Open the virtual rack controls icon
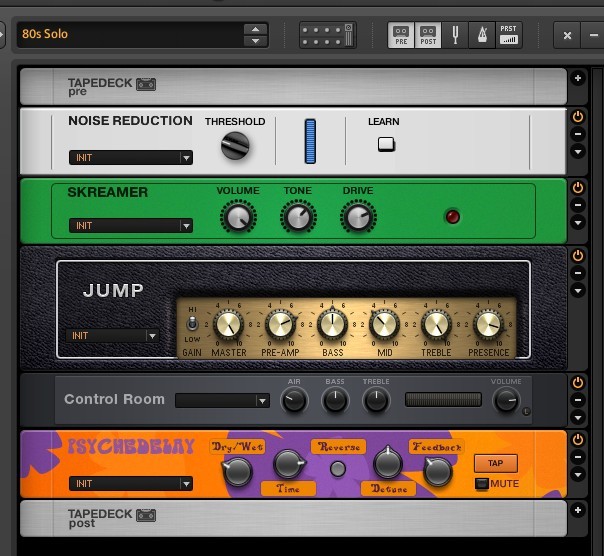This screenshot has height=556, width=604. [x=327, y=35]
